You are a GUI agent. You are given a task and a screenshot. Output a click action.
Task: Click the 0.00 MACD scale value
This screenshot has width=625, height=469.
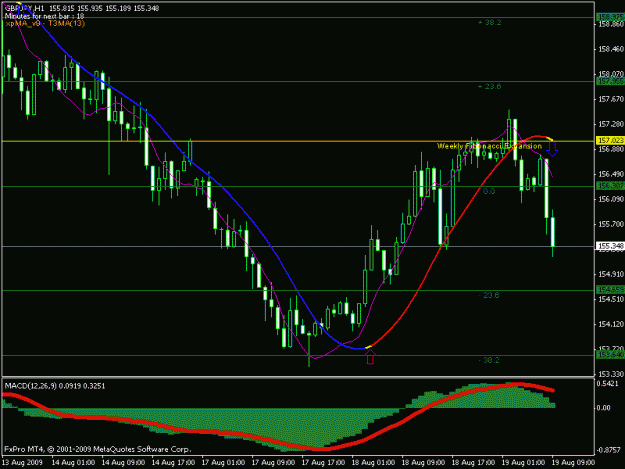(604, 408)
